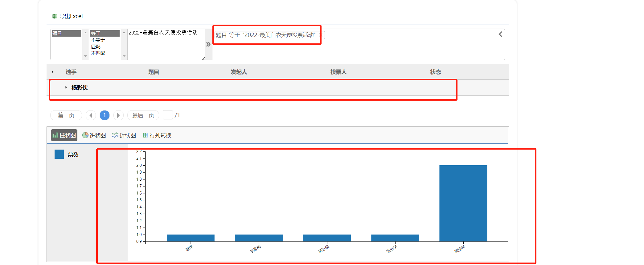Remove the 题目 等于 filter tag
This screenshot has height=265, width=644.
click(321, 35)
